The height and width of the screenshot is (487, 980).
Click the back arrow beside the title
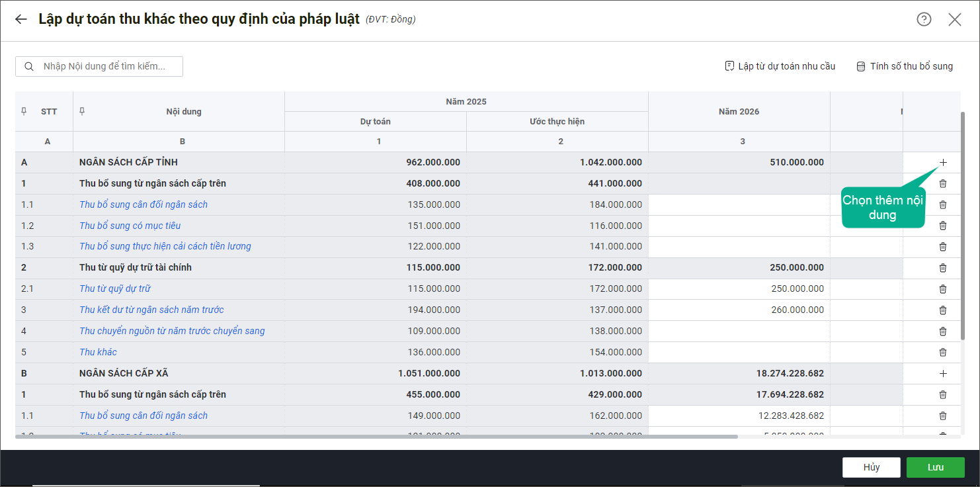(21, 19)
